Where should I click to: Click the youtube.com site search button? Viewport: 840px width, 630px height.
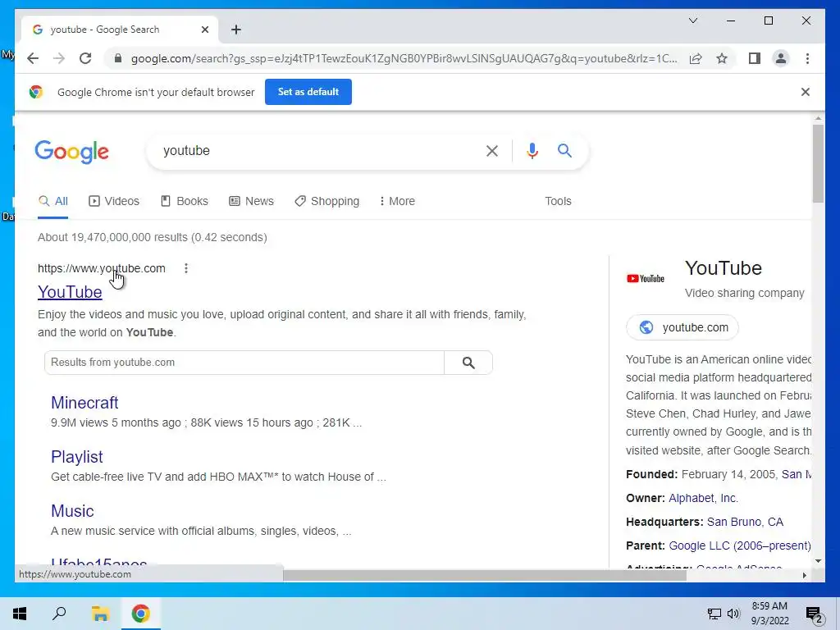[x=468, y=363]
